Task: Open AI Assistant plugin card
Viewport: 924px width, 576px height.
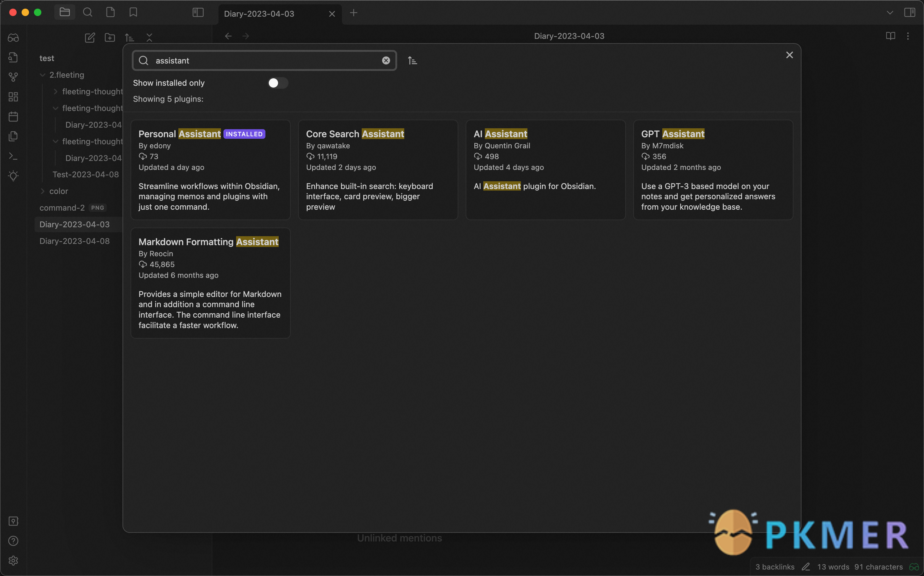Action: pyautogui.click(x=545, y=170)
